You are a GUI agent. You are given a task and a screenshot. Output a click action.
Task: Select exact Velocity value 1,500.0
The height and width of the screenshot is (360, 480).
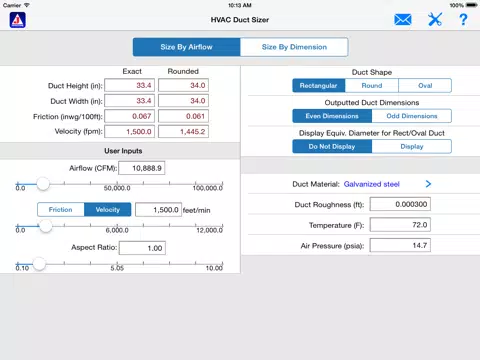coord(130,131)
